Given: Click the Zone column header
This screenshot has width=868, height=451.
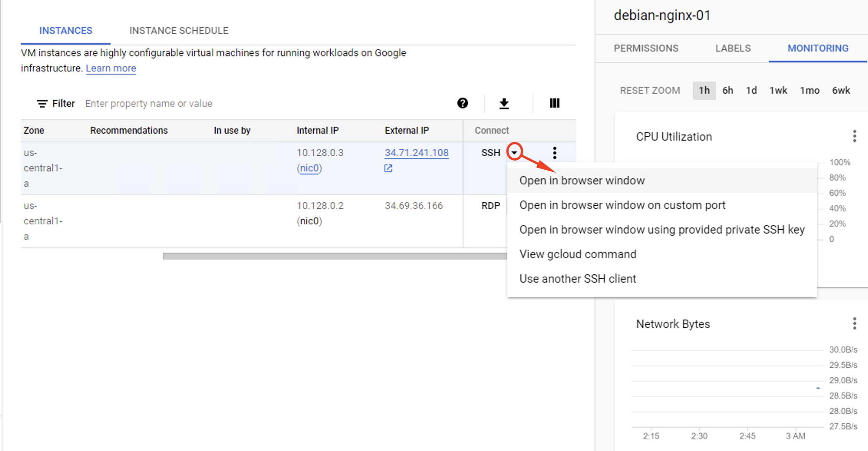Looking at the screenshot, I should pos(34,131).
